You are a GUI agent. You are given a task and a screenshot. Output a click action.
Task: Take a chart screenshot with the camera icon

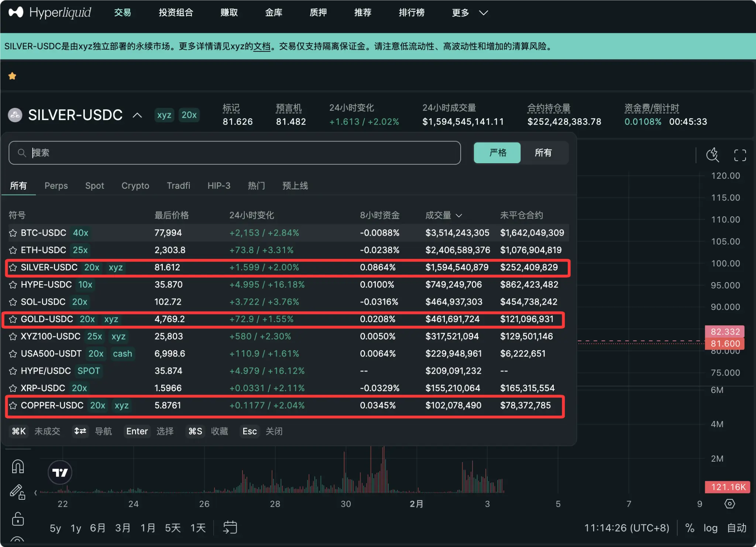(x=712, y=155)
